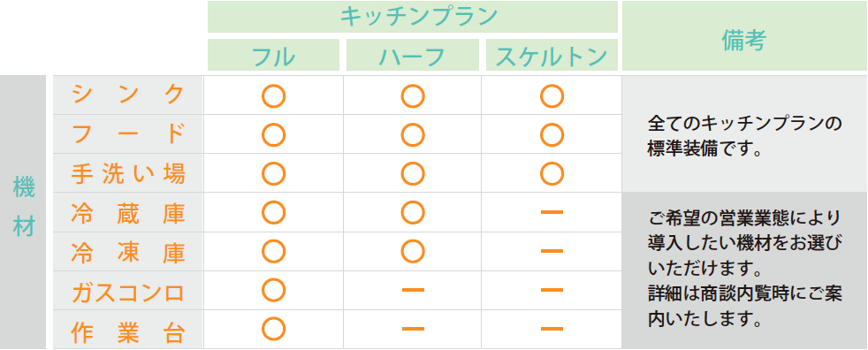Click the circle for 手洗い場 under スケルトン
868x350 pixels.
point(552,173)
